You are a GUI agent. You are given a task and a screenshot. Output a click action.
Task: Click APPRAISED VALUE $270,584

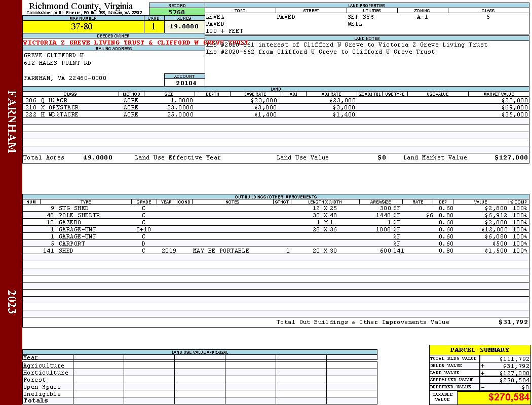[514, 380]
